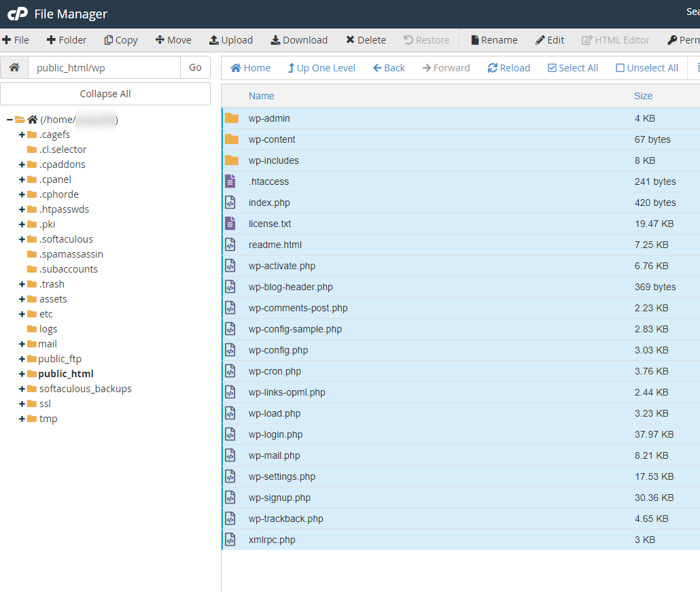The width and height of the screenshot is (700, 592).
Task: Expand the softaculous_backups folder
Action: [x=22, y=389]
